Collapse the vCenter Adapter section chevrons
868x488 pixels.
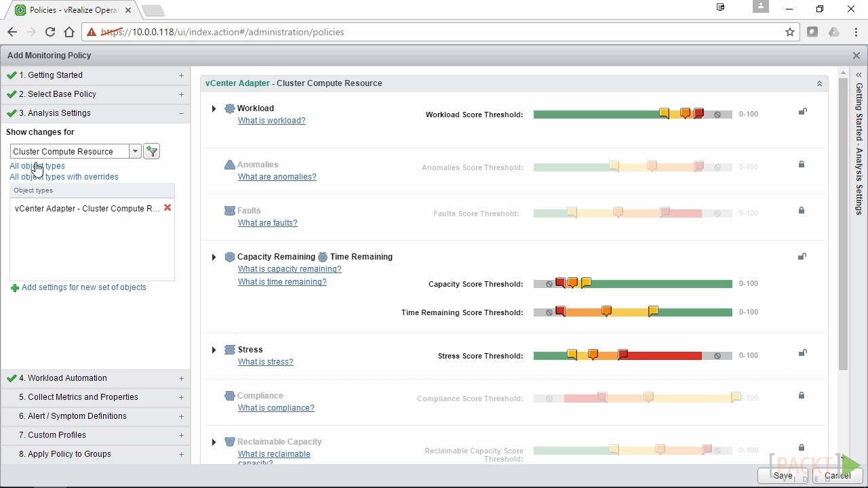tap(819, 83)
